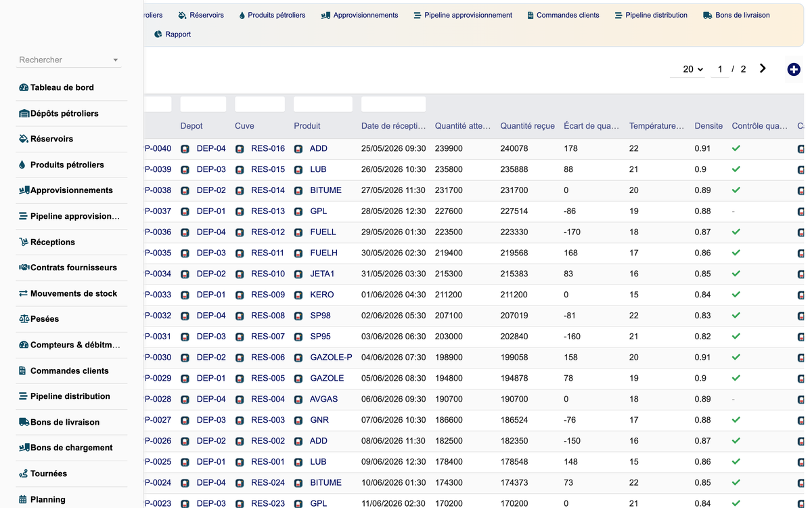Viewport: 812px width, 508px height.
Task: Click the Produit column filter field
Action: tap(323, 104)
